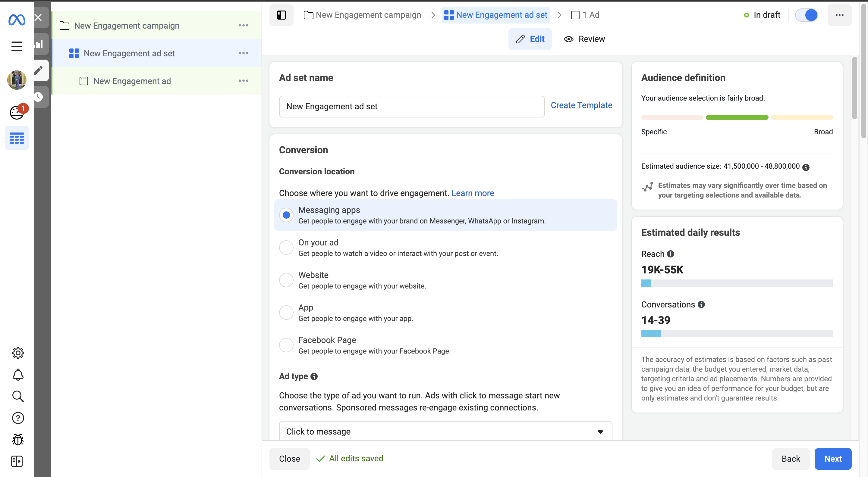Select the Facebook Page radio option
Screen dimensions: 868x477
coord(286,345)
